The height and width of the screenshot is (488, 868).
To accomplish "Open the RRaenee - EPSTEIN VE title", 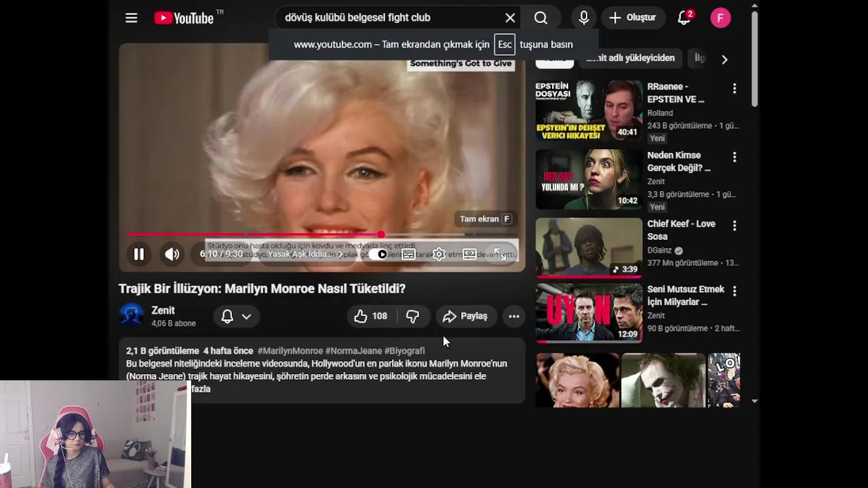I will (x=675, y=93).
